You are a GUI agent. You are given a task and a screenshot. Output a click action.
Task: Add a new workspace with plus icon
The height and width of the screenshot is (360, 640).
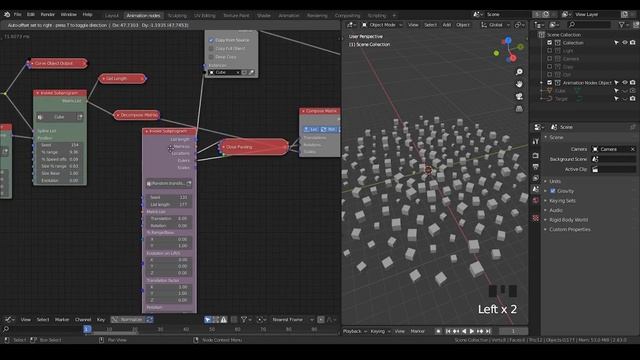394,16
